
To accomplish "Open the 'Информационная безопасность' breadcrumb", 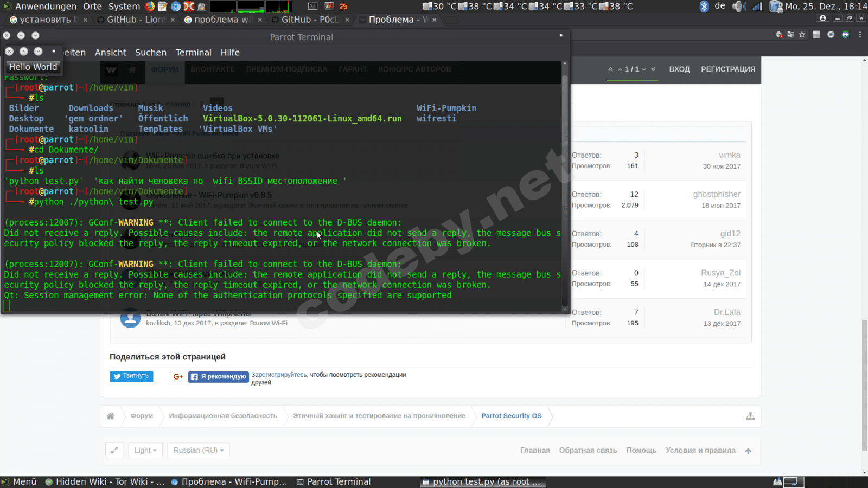I will click(x=223, y=416).
